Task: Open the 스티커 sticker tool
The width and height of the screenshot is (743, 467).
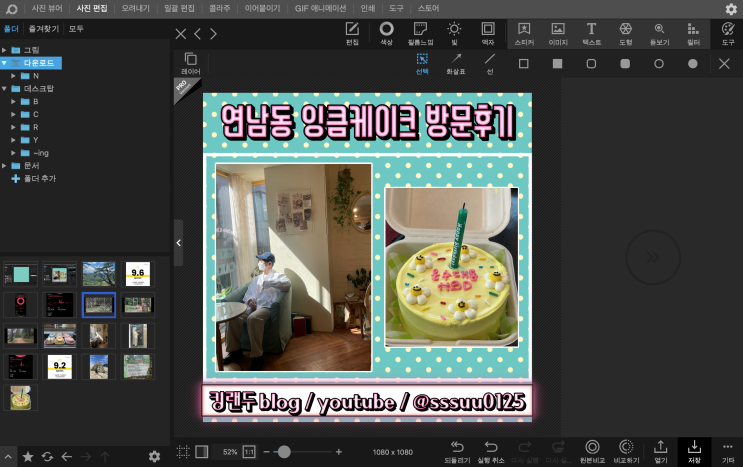Action: (x=524, y=34)
